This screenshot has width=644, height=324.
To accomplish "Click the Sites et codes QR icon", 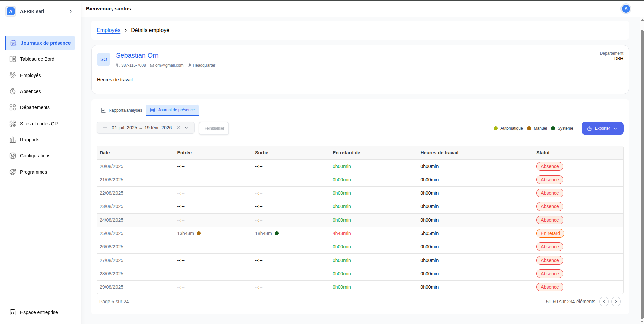I will coord(13,124).
